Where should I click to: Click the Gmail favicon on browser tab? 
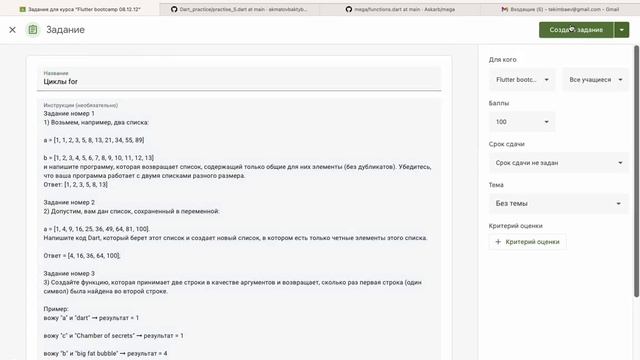click(504, 9)
